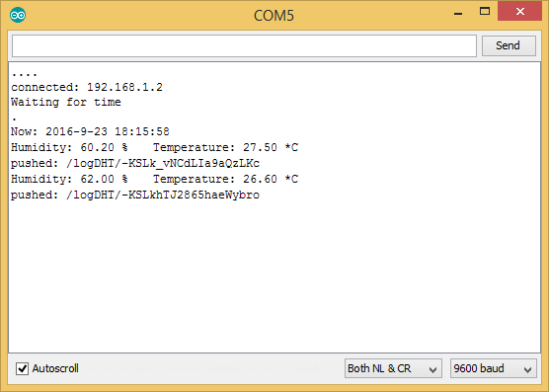Click the arrow on the line ending combo box
The width and height of the screenshot is (549, 392).
tap(432, 369)
